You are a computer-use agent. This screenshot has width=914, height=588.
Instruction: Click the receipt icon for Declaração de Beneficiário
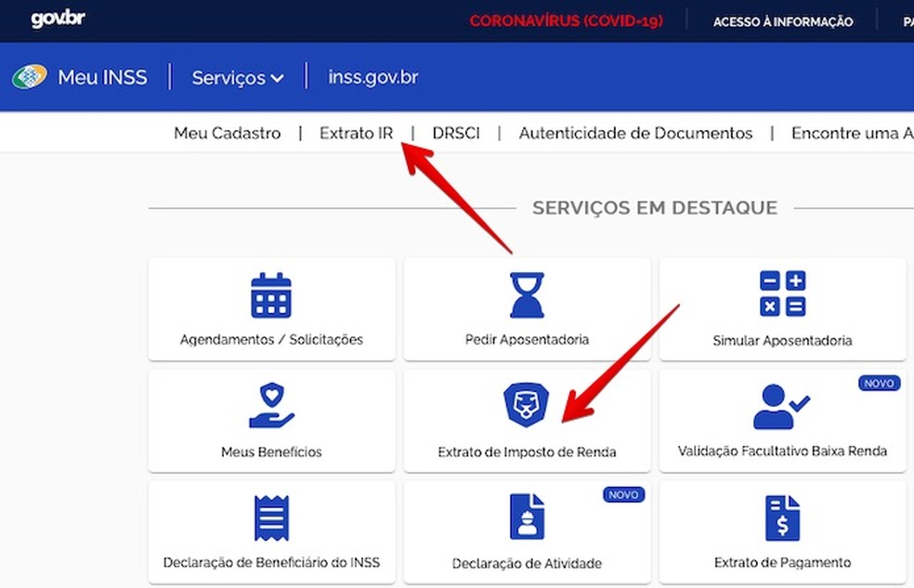[271, 518]
